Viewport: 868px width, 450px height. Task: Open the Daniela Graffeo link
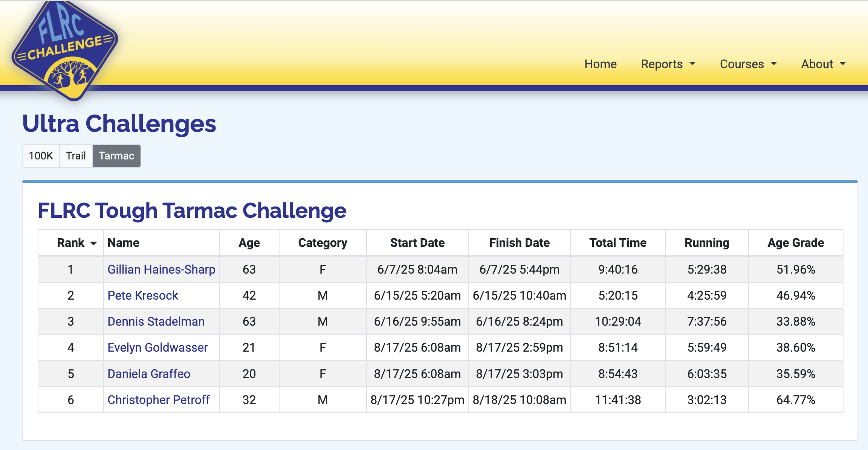point(149,374)
